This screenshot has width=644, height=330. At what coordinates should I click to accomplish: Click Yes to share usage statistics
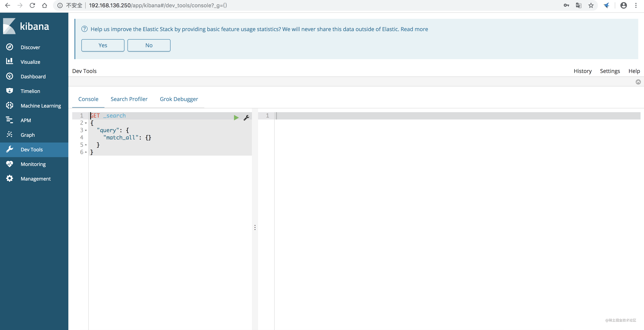pyautogui.click(x=103, y=45)
